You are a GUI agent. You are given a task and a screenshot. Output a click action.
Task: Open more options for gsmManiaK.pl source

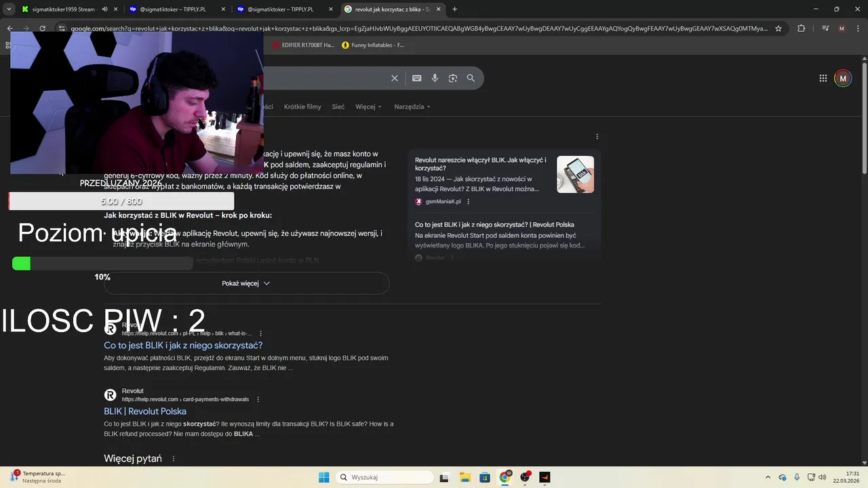click(x=468, y=201)
